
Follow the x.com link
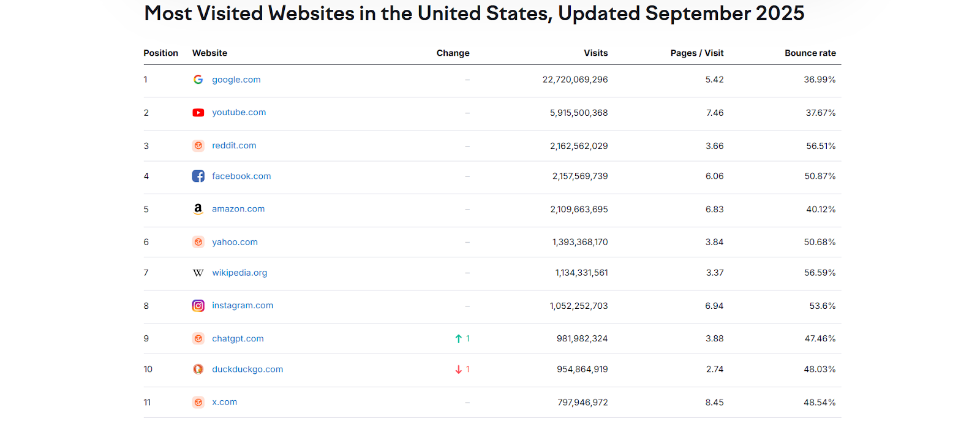pyautogui.click(x=224, y=402)
